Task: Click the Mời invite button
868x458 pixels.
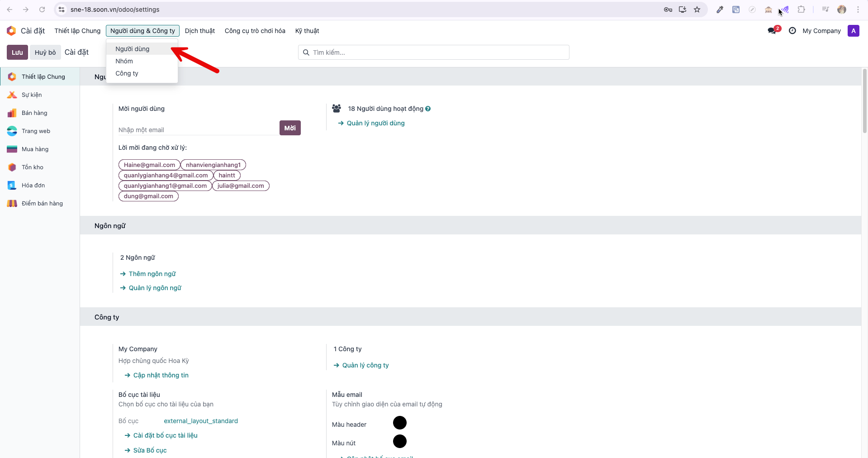Action: pos(290,128)
